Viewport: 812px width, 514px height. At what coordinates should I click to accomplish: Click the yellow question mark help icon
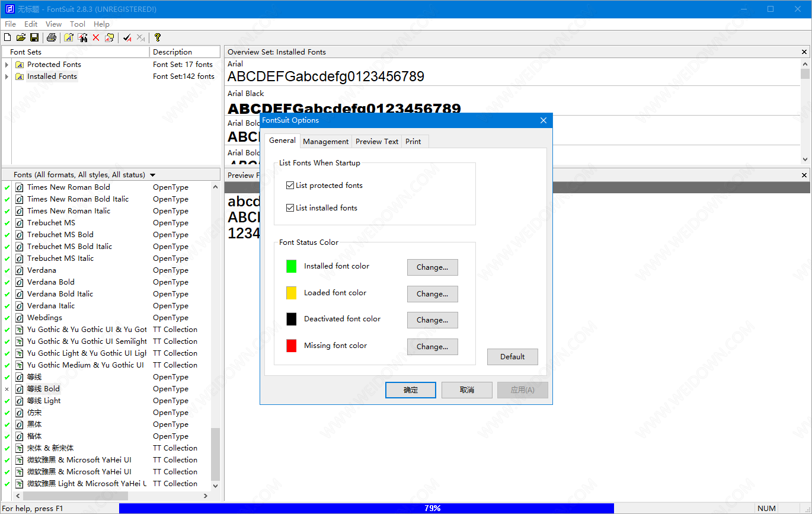[158, 38]
